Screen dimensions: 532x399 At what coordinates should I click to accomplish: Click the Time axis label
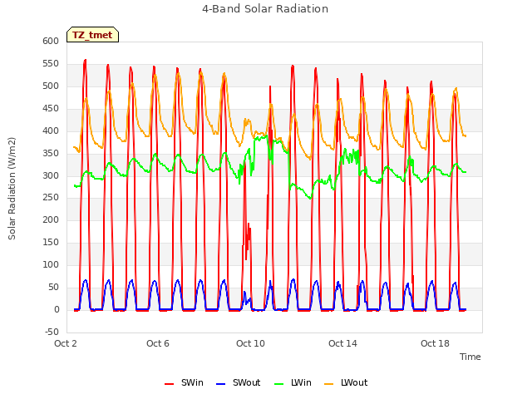click(470, 357)
